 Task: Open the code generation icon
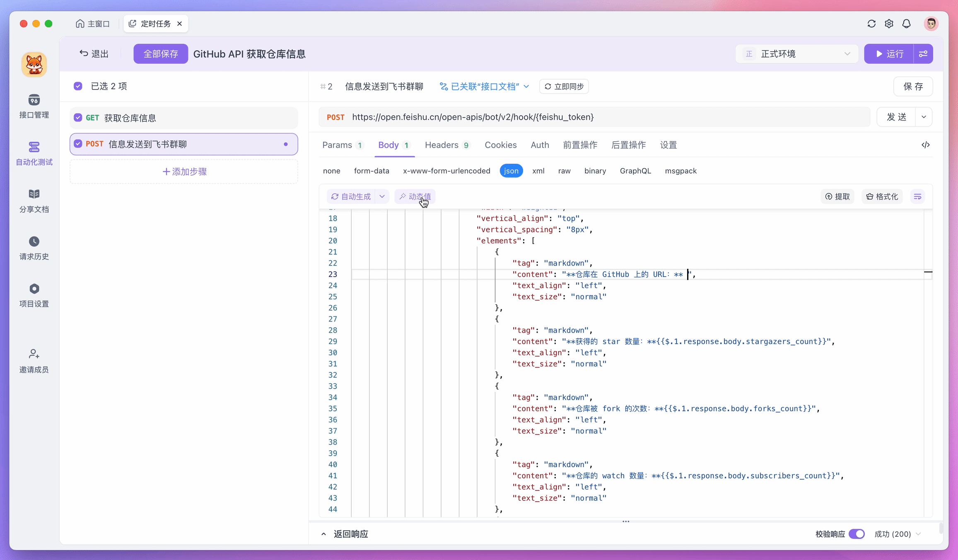(926, 145)
